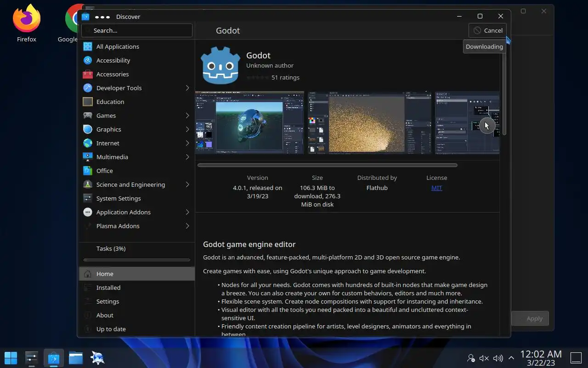
Task: Click into the Search field
Action: (137, 30)
